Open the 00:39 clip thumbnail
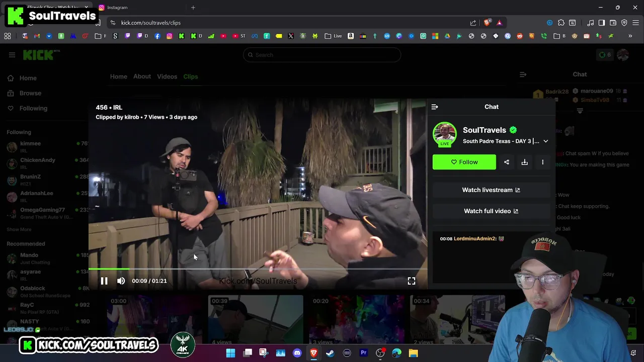This screenshot has height=362, width=644. (256, 320)
